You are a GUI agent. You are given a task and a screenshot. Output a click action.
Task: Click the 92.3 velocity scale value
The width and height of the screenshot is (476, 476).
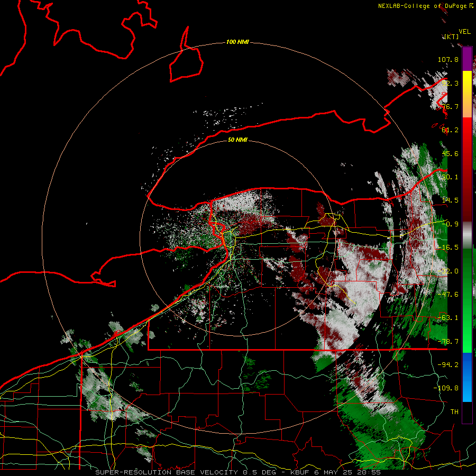pos(450,83)
